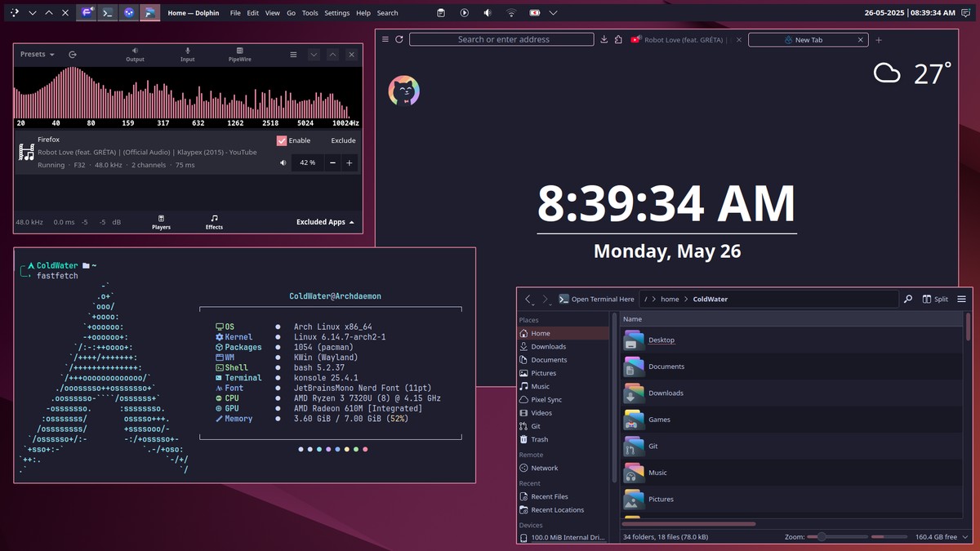Image resolution: width=980 pixels, height=551 pixels.
Task: Switch to the Input microphone tab
Action: point(187,55)
